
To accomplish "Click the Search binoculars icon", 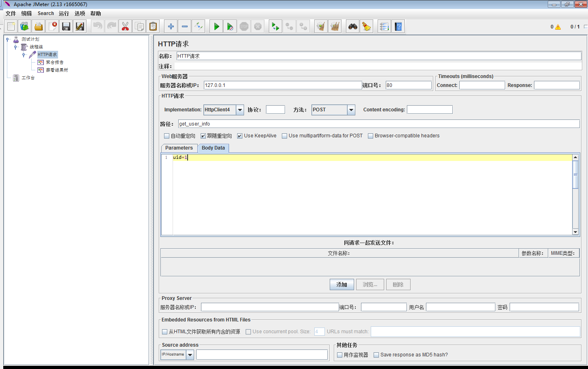I will click(x=353, y=26).
